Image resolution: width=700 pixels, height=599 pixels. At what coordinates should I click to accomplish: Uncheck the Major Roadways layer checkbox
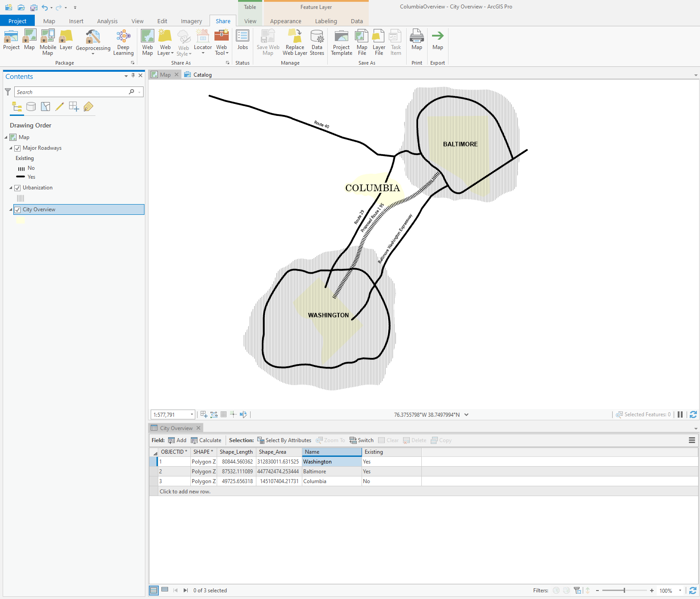pyautogui.click(x=17, y=148)
